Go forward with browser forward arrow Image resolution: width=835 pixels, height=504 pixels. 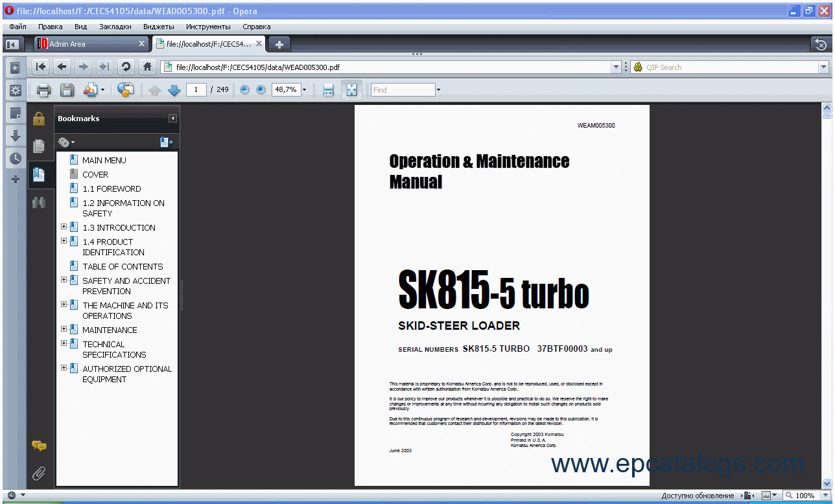click(83, 67)
